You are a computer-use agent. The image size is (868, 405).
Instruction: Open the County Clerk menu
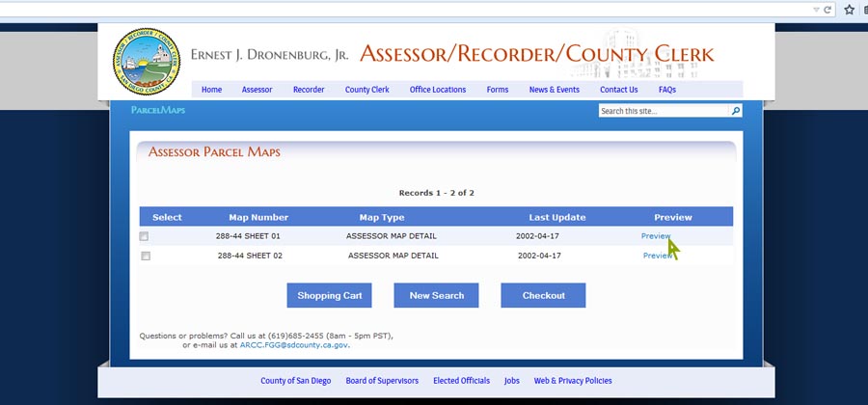pyautogui.click(x=367, y=90)
